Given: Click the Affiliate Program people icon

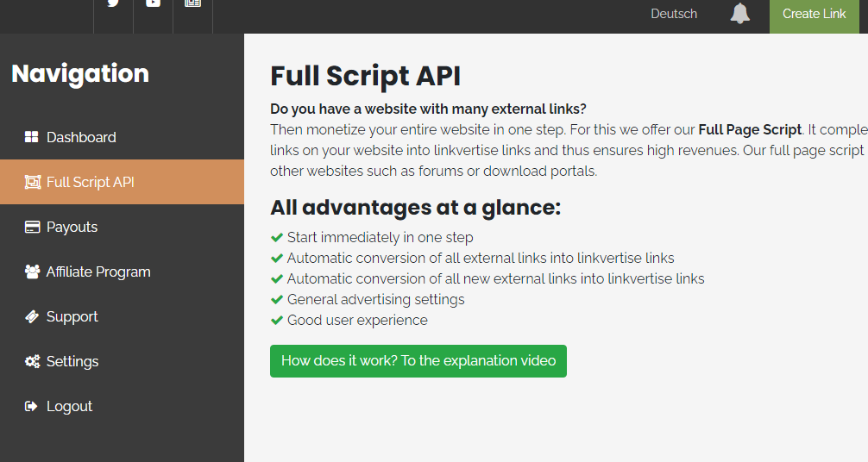Looking at the screenshot, I should pyautogui.click(x=32, y=272).
